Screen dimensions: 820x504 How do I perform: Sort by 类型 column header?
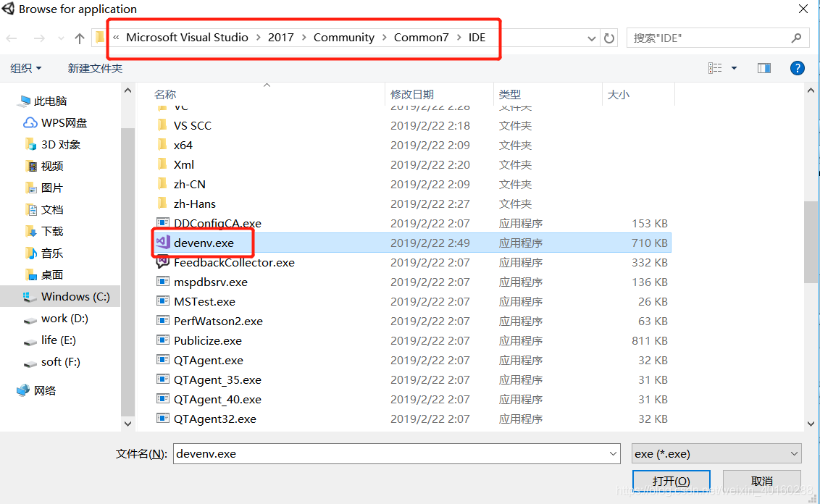coord(510,95)
